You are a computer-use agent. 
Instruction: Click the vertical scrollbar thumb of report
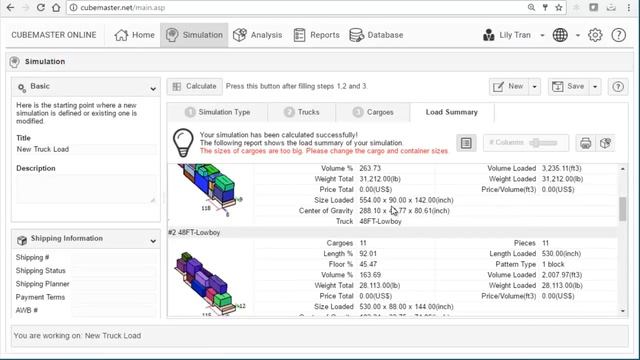tap(622, 209)
